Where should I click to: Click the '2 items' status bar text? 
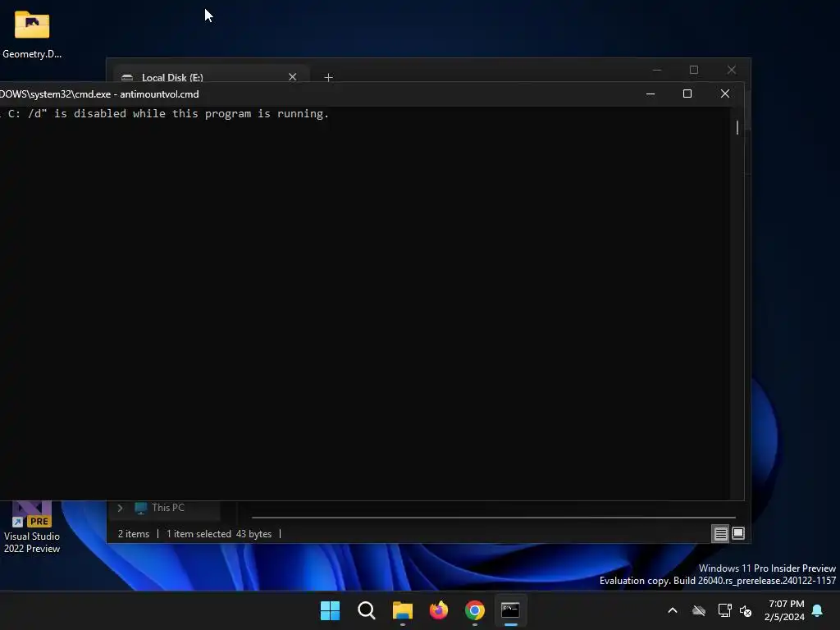coord(134,534)
